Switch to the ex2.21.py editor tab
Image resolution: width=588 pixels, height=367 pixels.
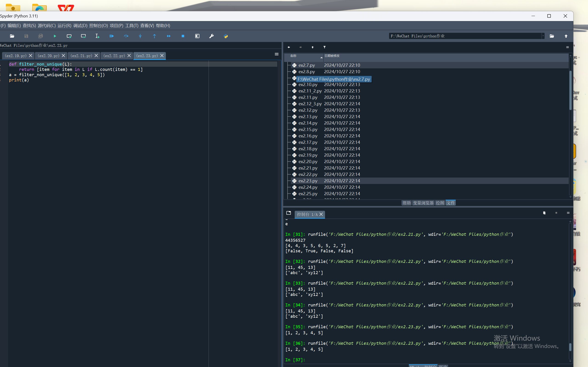coord(81,56)
